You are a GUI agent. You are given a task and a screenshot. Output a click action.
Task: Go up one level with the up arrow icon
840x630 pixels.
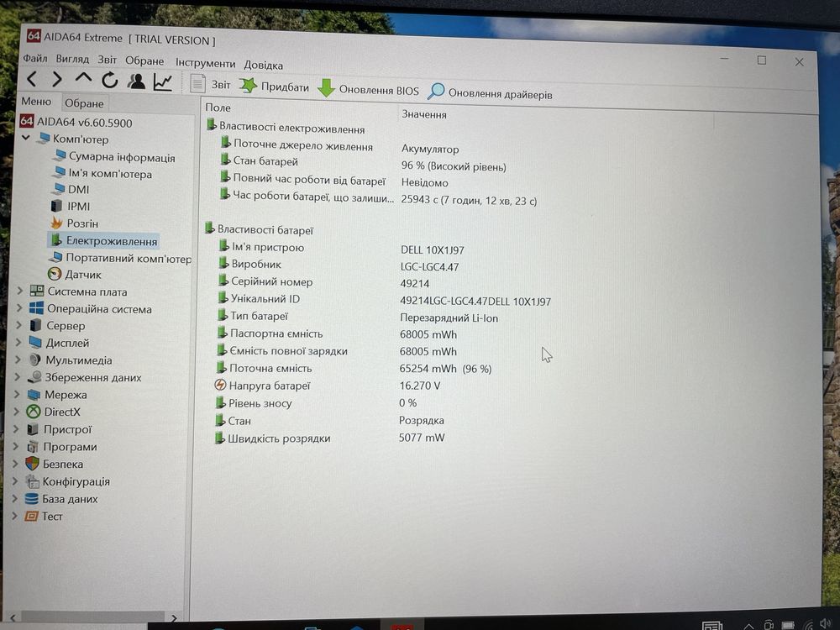pos(83,79)
